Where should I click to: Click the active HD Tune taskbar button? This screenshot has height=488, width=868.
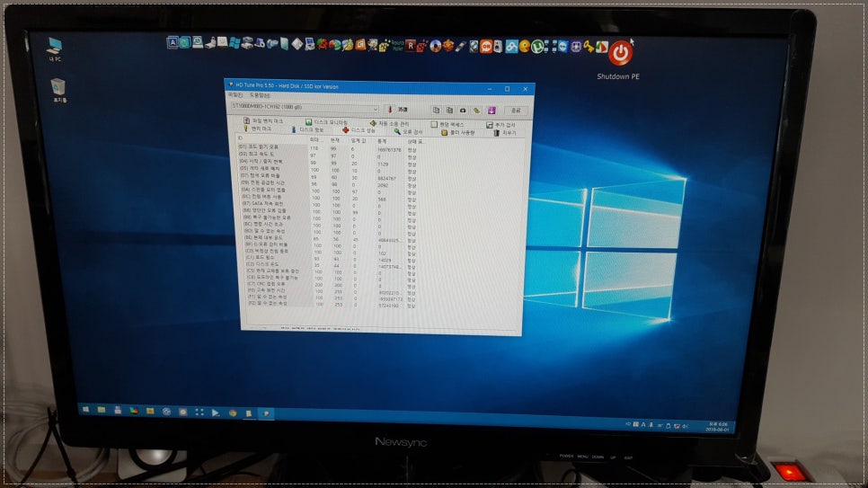click(266, 413)
